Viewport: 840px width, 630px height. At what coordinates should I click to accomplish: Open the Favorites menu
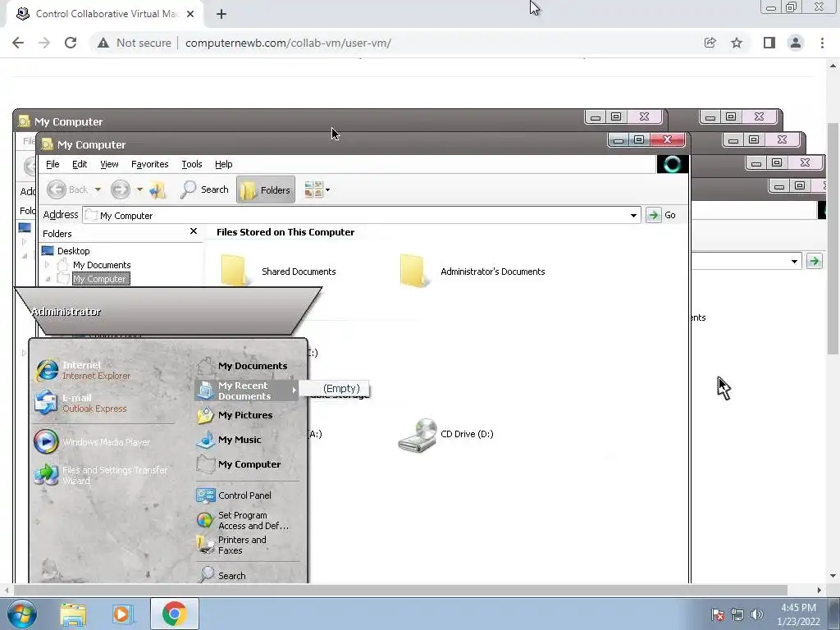[150, 164]
